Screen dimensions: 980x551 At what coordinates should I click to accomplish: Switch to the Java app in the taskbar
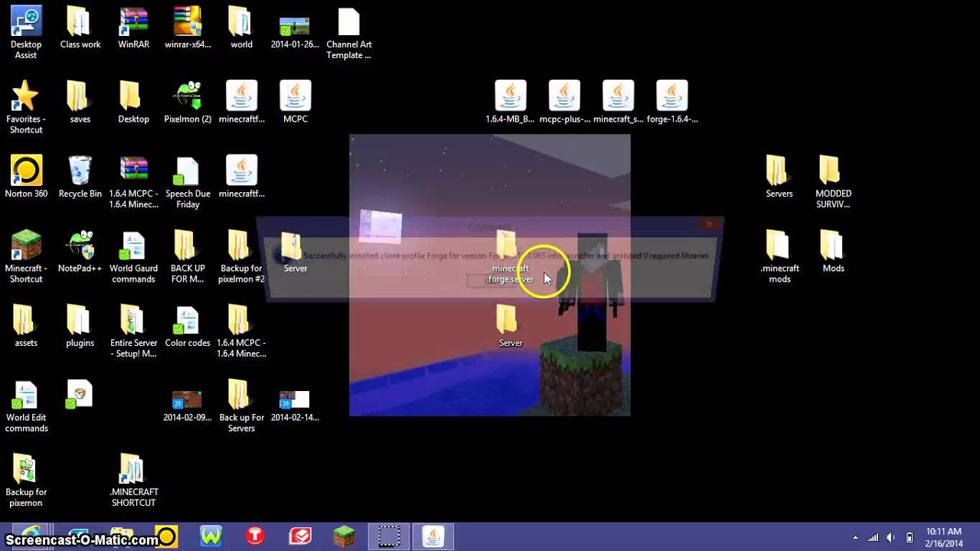[433, 536]
